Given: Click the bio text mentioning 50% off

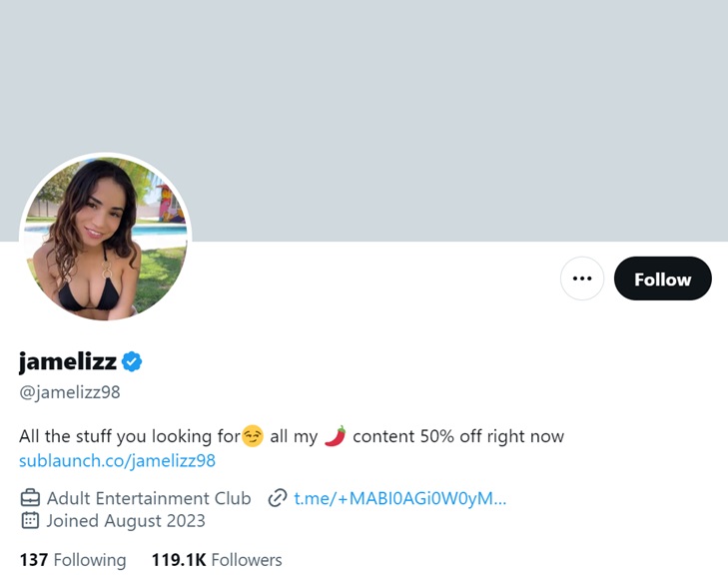Looking at the screenshot, I should [x=458, y=436].
